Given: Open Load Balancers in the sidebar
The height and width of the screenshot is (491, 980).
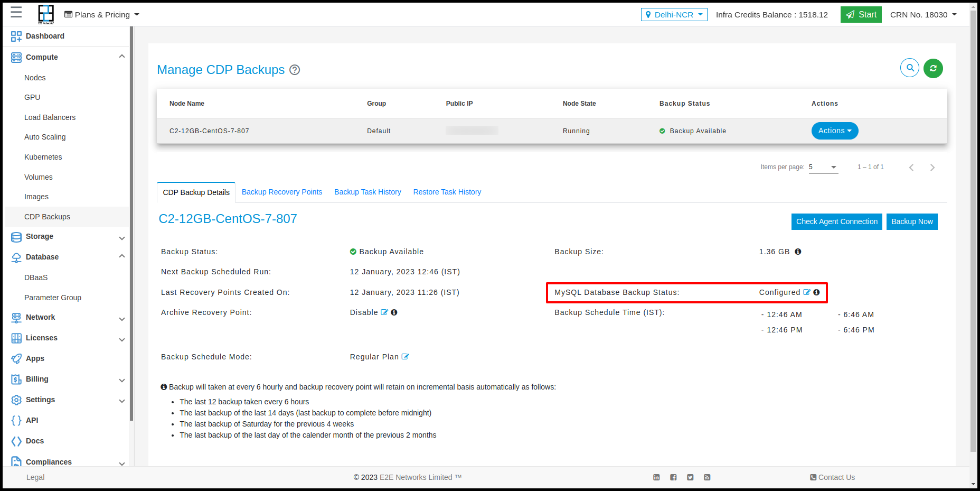Looking at the screenshot, I should (x=50, y=117).
